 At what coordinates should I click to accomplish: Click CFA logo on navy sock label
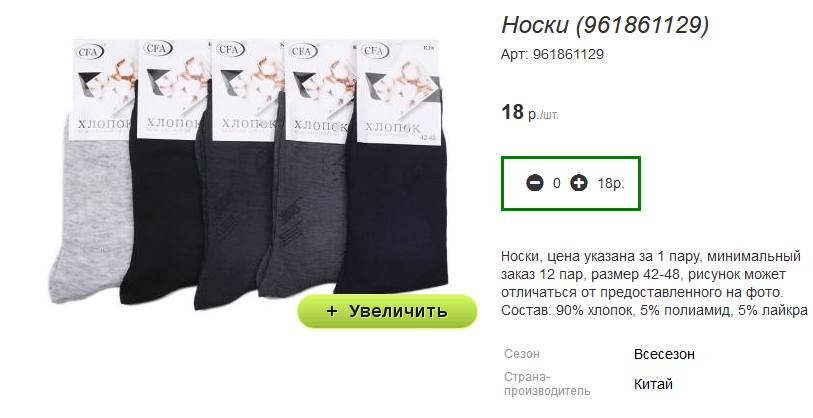[375, 51]
